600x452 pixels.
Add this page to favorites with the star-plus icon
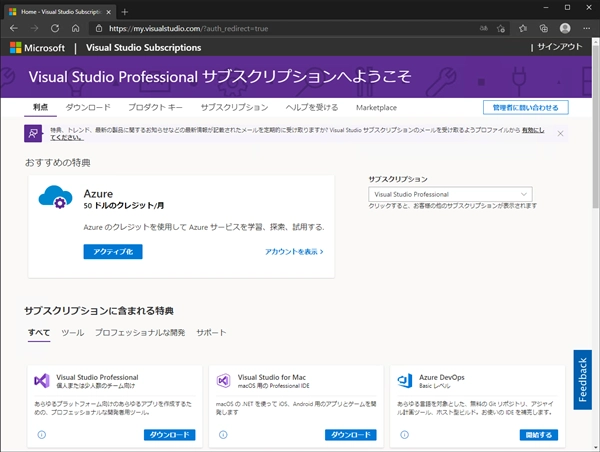tap(501, 28)
